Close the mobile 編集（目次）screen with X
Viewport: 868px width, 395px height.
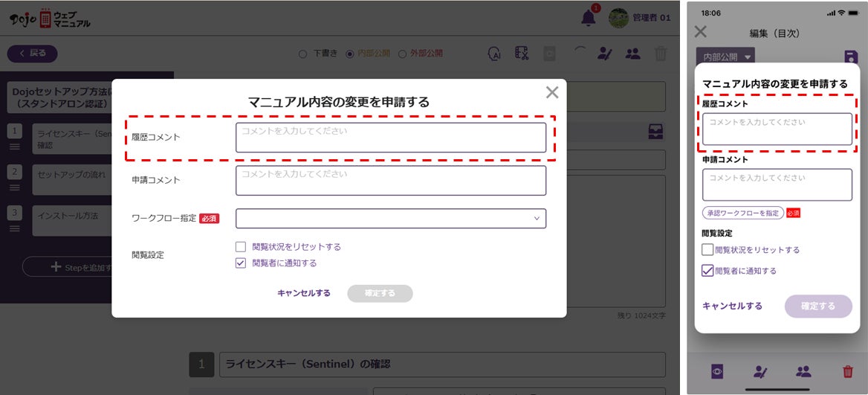click(700, 31)
